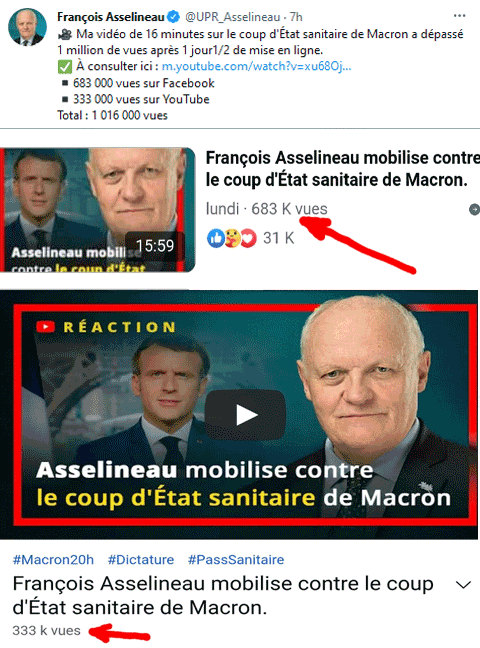Click the Facebook care reaction icon

pos(232,238)
